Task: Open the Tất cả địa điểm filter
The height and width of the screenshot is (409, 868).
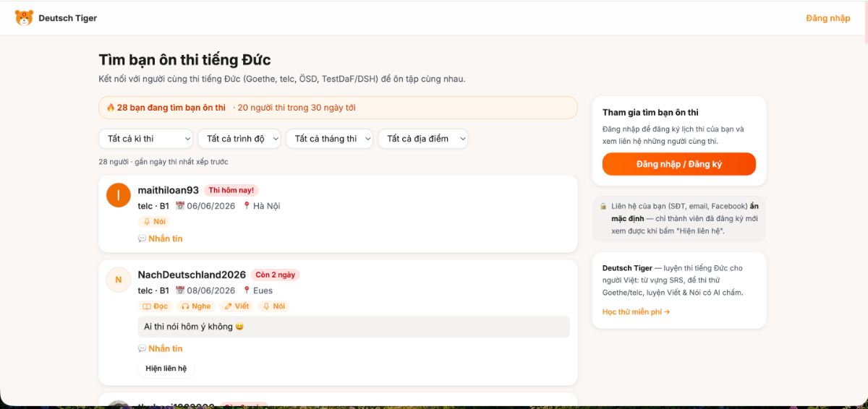Action: 423,139
